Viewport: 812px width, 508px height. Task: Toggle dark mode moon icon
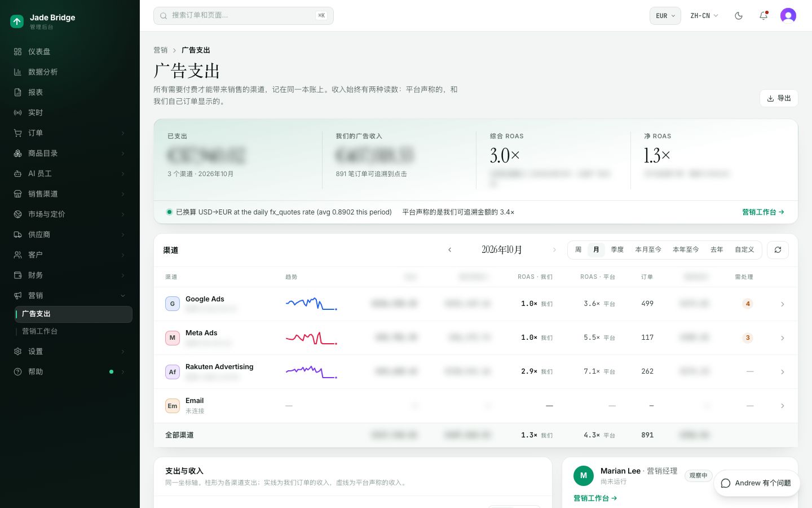(x=739, y=16)
